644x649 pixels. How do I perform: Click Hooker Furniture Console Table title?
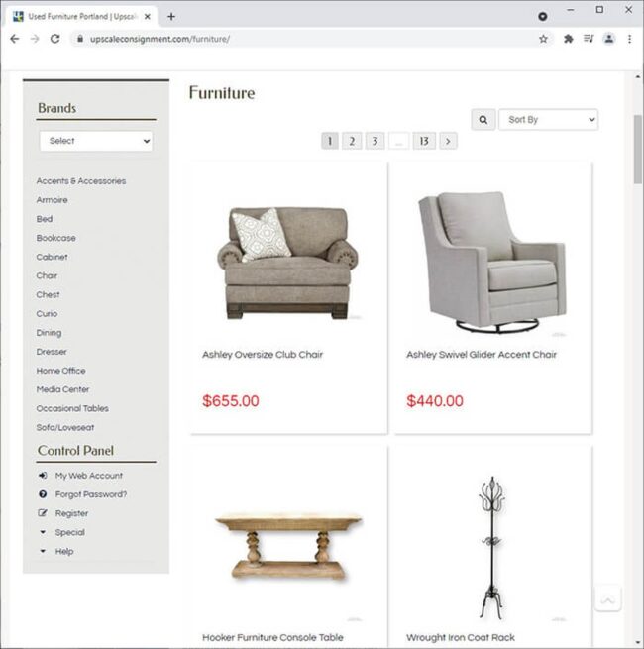coord(272,638)
